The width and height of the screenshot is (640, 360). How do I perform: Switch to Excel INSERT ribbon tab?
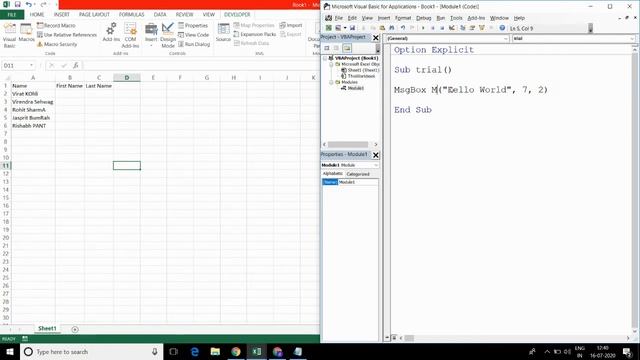coord(62,14)
